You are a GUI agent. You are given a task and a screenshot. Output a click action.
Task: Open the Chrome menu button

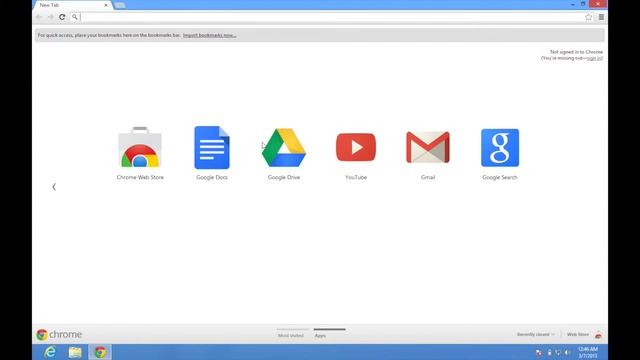[x=601, y=17]
